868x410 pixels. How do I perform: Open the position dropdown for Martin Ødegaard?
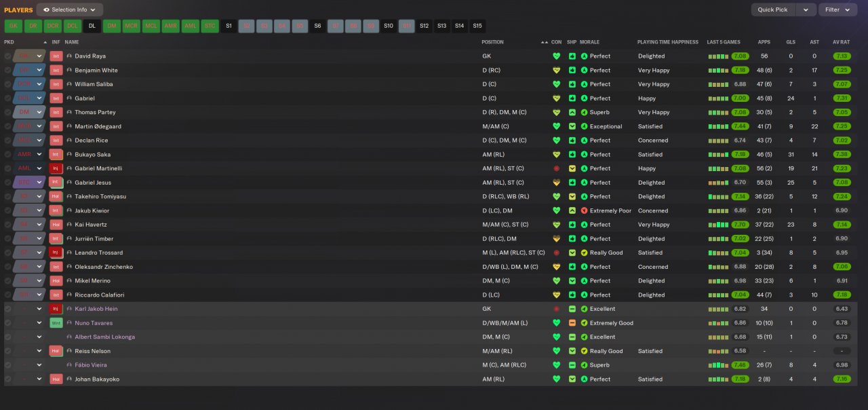tap(39, 126)
